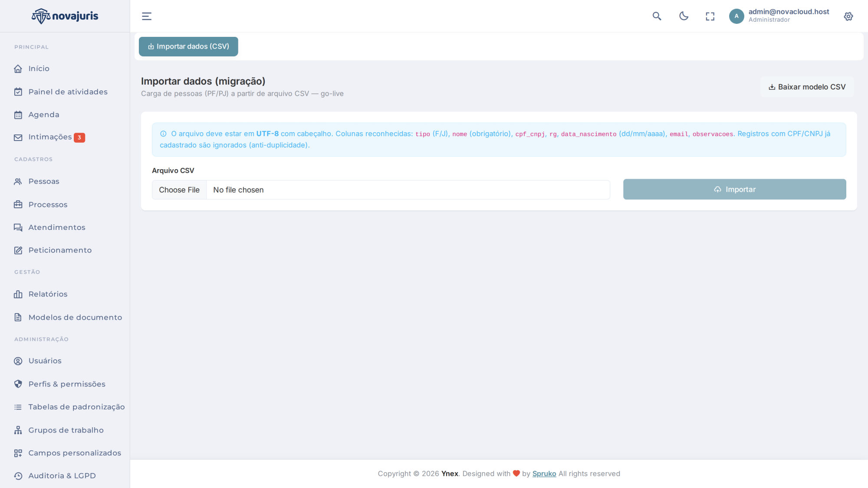
Task: Click the Importar upload button
Action: tap(734, 190)
